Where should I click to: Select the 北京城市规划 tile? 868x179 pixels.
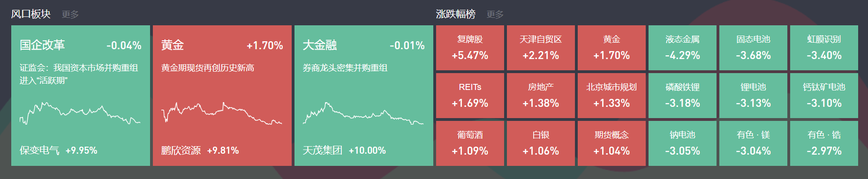coord(611,96)
